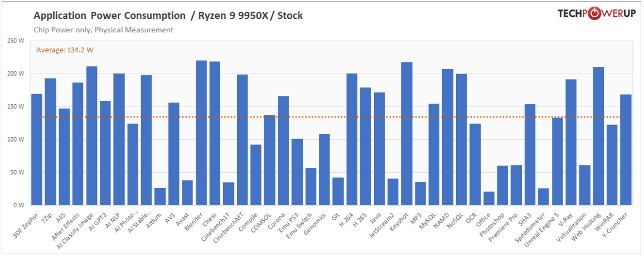Click the '250 W' axis label
This screenshot has width=644, height=257.
[x=16, y=41]
